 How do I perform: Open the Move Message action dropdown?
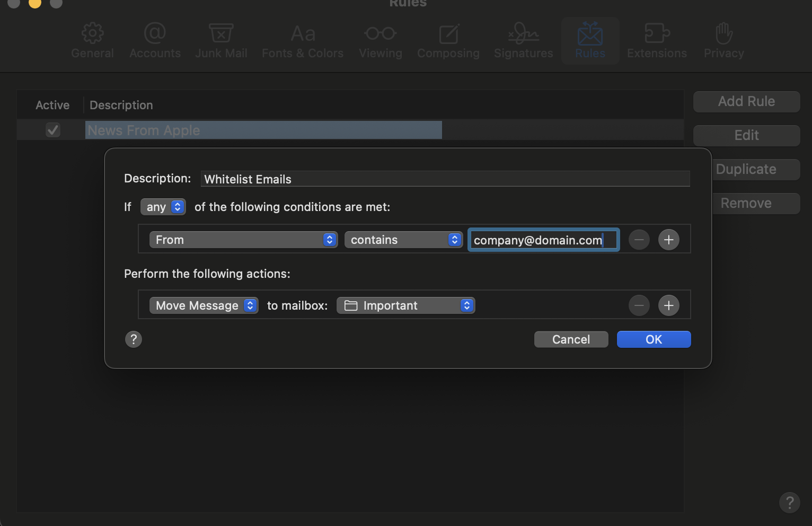coord(204,305)
